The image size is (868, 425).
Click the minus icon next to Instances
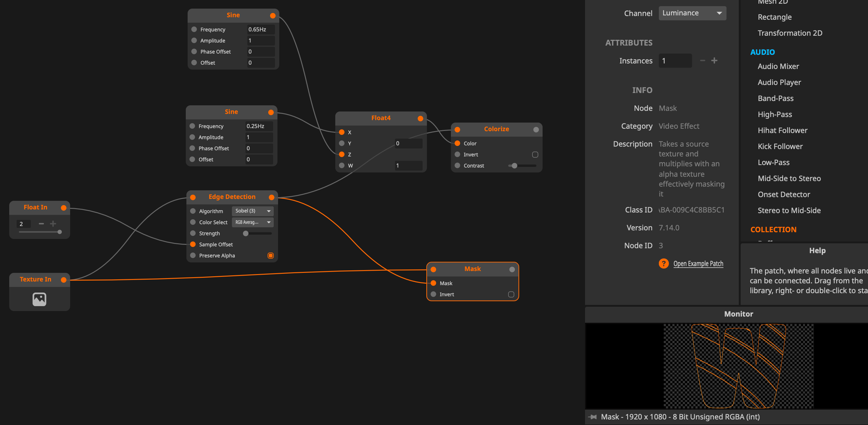tap(703, 61)
